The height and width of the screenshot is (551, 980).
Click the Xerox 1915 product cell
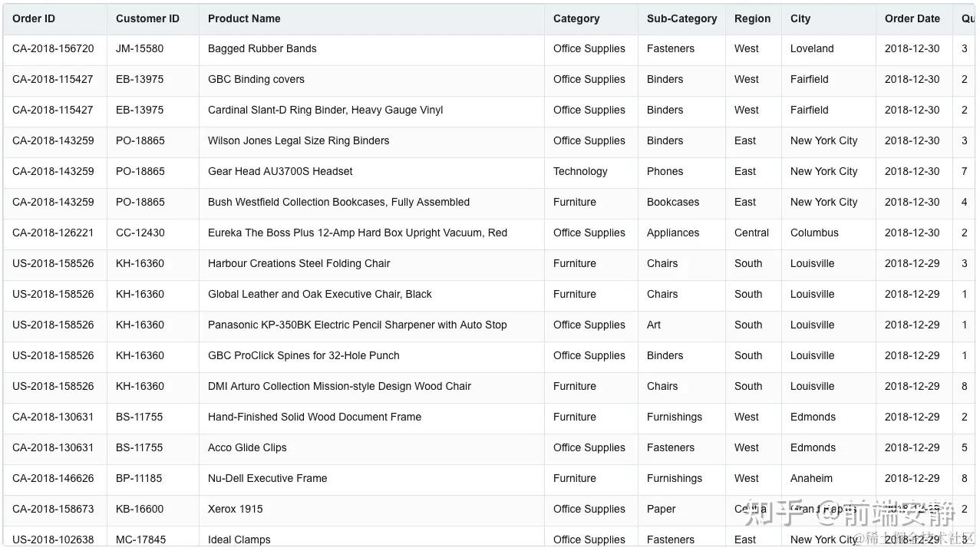[236, 509]
